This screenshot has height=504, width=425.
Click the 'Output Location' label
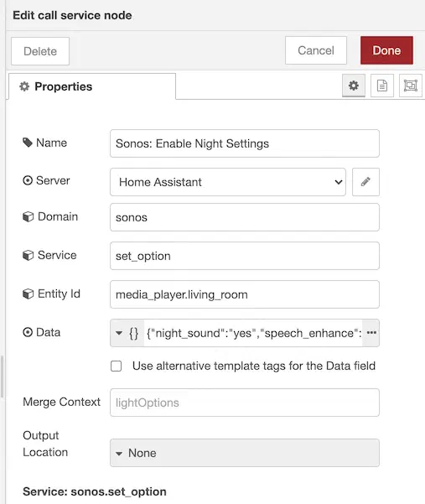[45, 444]
